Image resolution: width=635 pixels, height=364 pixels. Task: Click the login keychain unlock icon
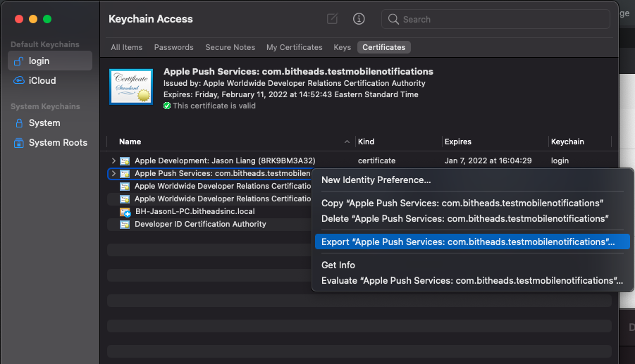click(x=18, y=61)
